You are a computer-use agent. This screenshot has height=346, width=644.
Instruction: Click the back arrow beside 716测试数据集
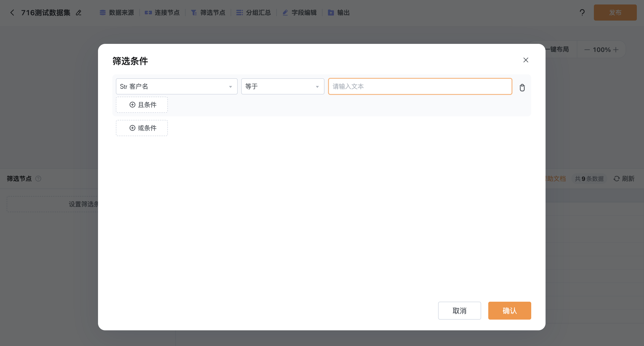[12, 13]
